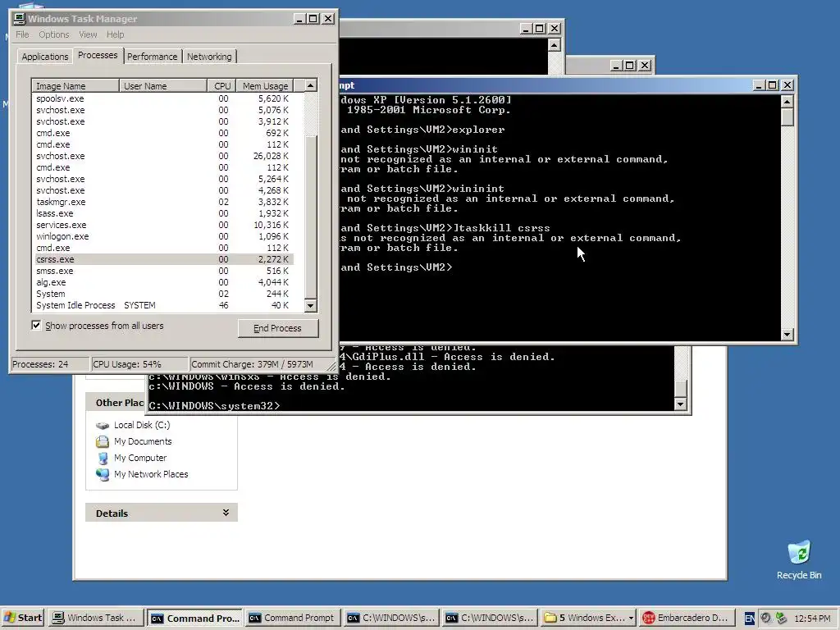The height and width of the screenshot is (630, 840).
Task: Open My Documents in Other Places
Action: pyautogui.click(x=143, y=441)
